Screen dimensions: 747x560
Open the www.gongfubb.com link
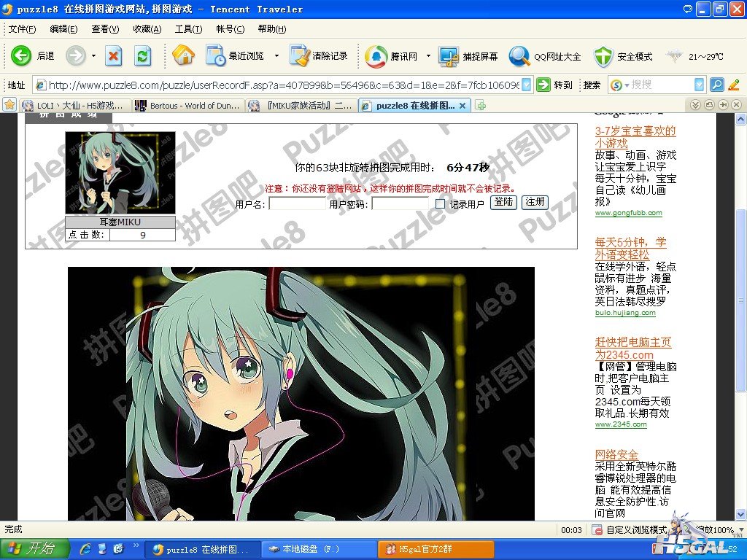point(628,213)
